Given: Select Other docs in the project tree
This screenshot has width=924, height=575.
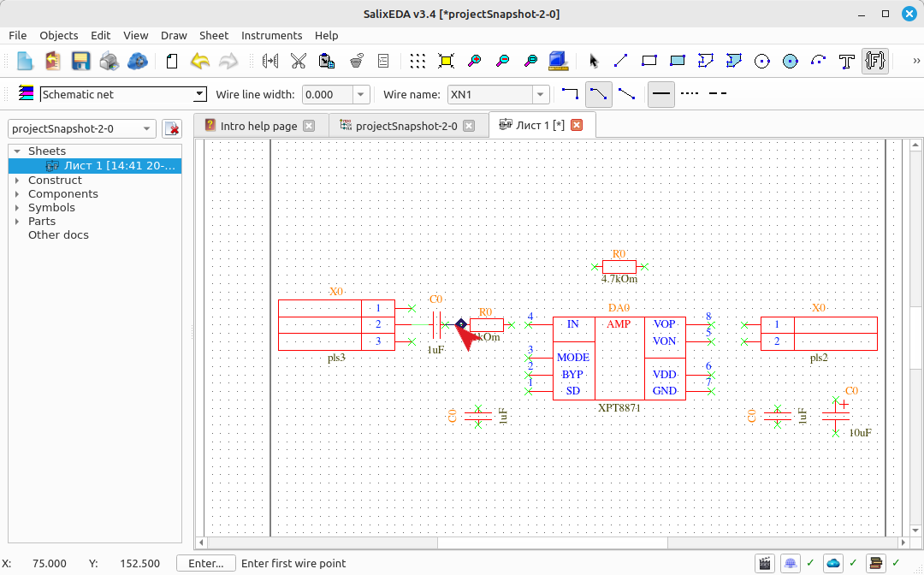Looking at the screenshot, I should (x=58, y=235).
